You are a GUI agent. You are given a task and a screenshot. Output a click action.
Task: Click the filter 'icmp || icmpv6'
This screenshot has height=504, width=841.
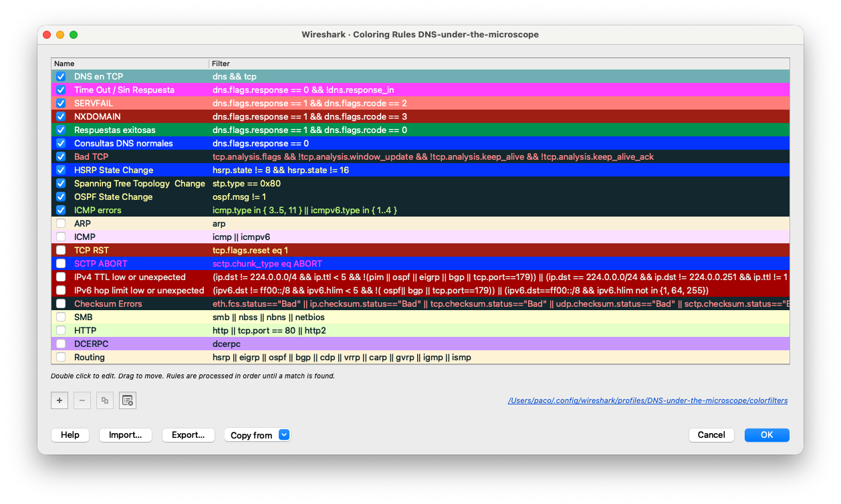241,237
